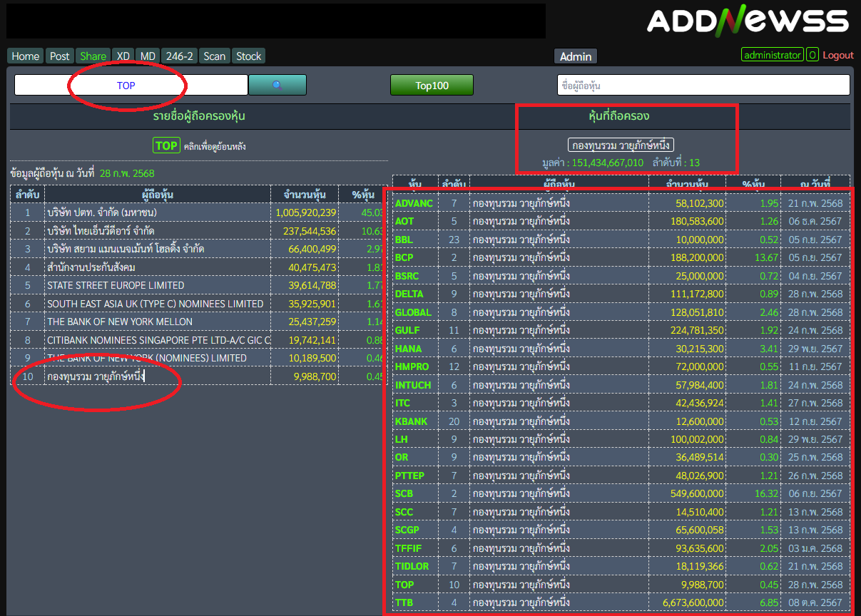Open stock symbol KBANK
Viewport: 861px width, 616px height.
pos(412,421)
